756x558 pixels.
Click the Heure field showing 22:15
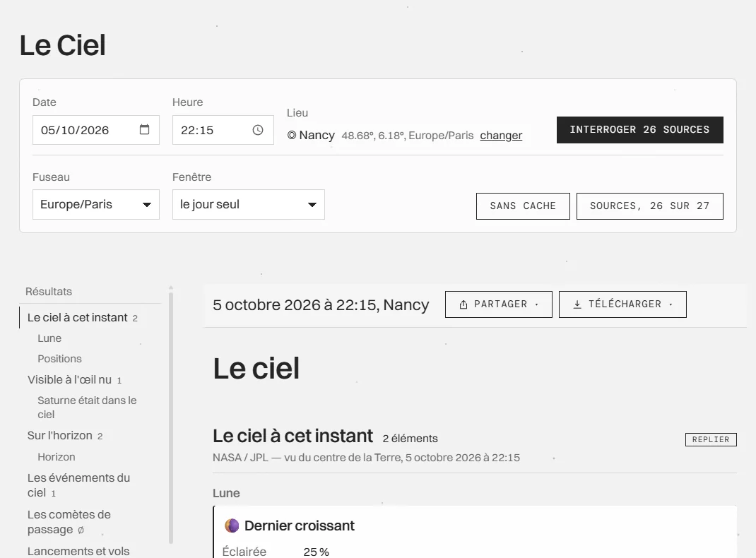pos(223,130)
